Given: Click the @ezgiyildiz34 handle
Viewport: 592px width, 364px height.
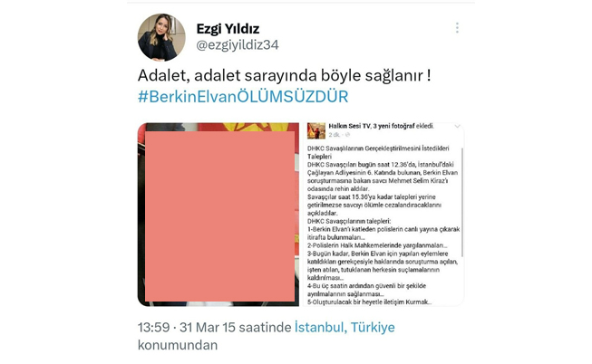Looking at the screenshot, I should click(x=238, y=45).
